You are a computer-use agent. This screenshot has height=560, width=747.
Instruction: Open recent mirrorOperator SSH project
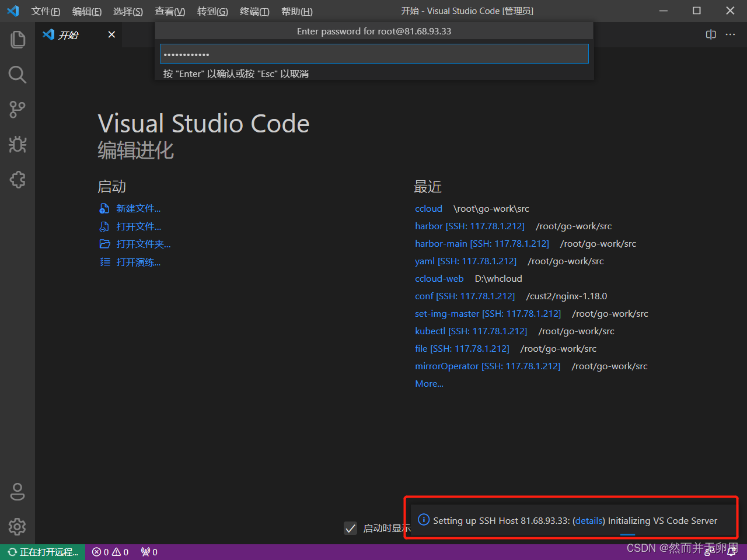tap(488, 366)
